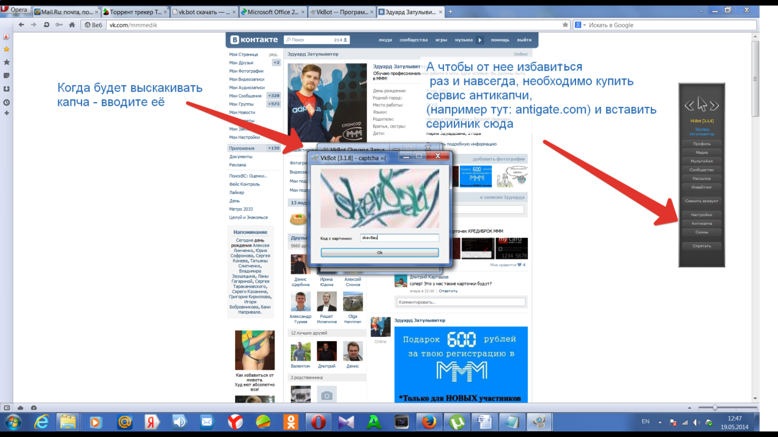Click выйти in VK header
778x437 pixels.
pos(524,40)
